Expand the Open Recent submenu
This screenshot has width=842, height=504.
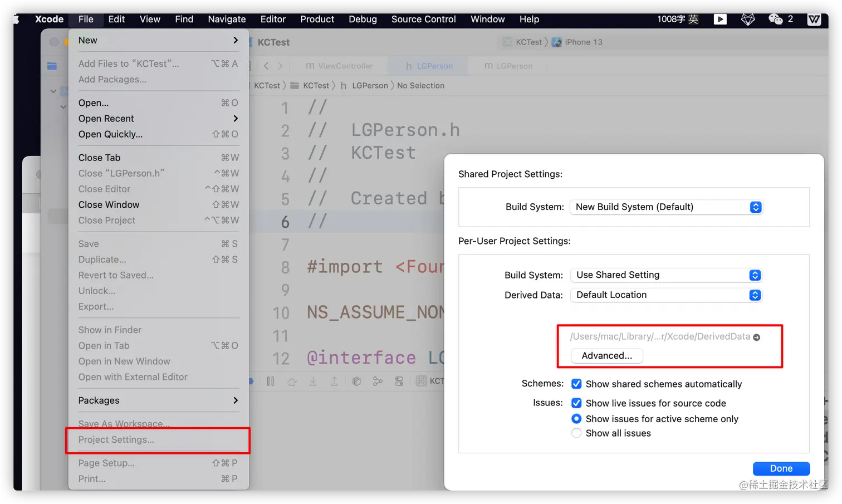[x=158, y=119]
